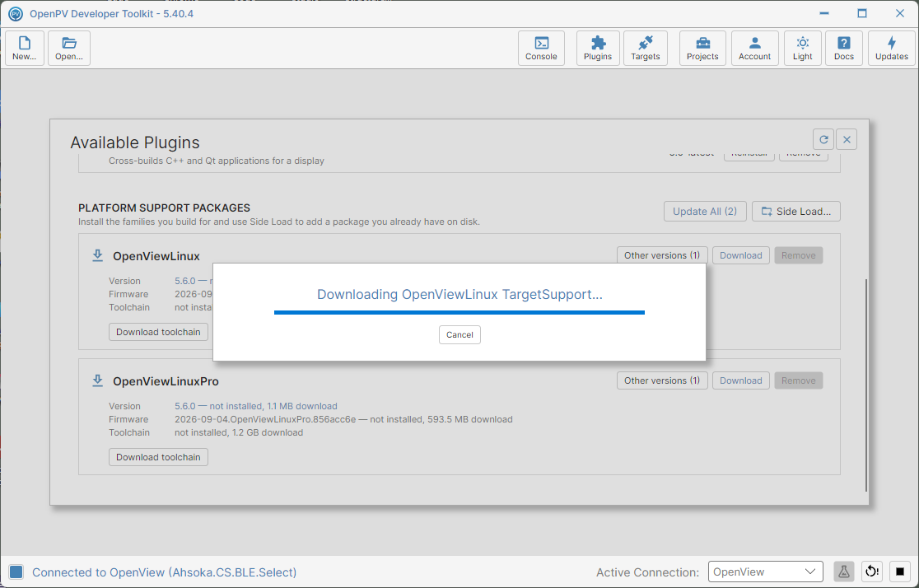Click the OpenViewLinuxPro package title
919x588 pixels.
[x=166, y=381]
